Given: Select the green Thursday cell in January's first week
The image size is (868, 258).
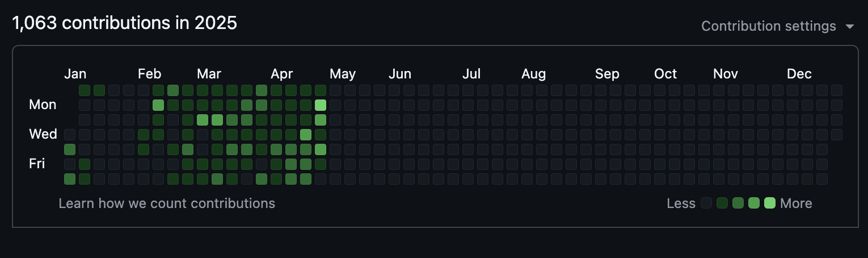Looking at the screenshot, I should click(70, 149).
